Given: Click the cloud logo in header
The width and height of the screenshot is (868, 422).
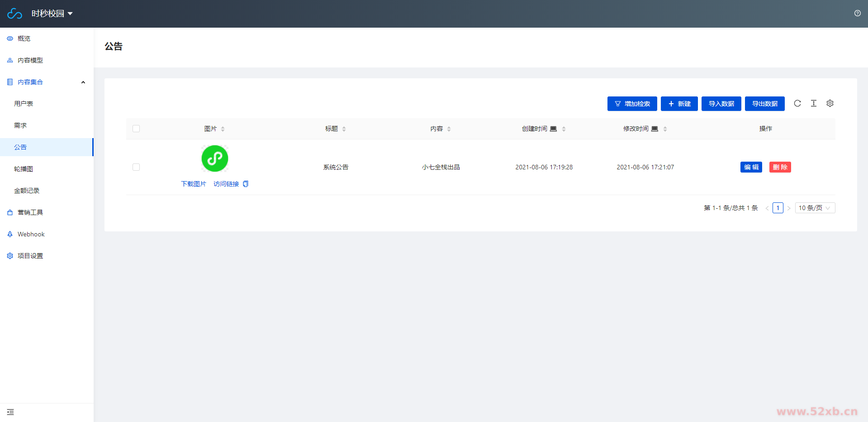Looking at the screenshot, I should point(14,14).
